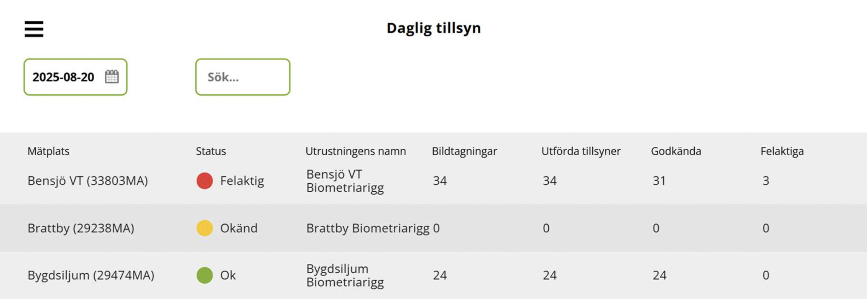The width and height of the screenshot is (868, 299).
Task: Select Bygdsiljum Biometriarigg equipment name
Action: click(x=345, y=275)
